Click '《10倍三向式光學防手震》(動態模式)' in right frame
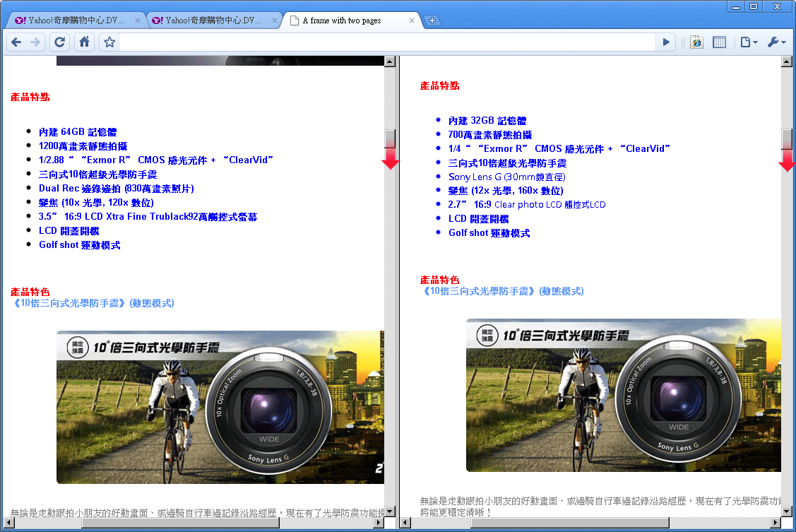The height and width of the screenshot is (532, 796). (x=502, y=291)
